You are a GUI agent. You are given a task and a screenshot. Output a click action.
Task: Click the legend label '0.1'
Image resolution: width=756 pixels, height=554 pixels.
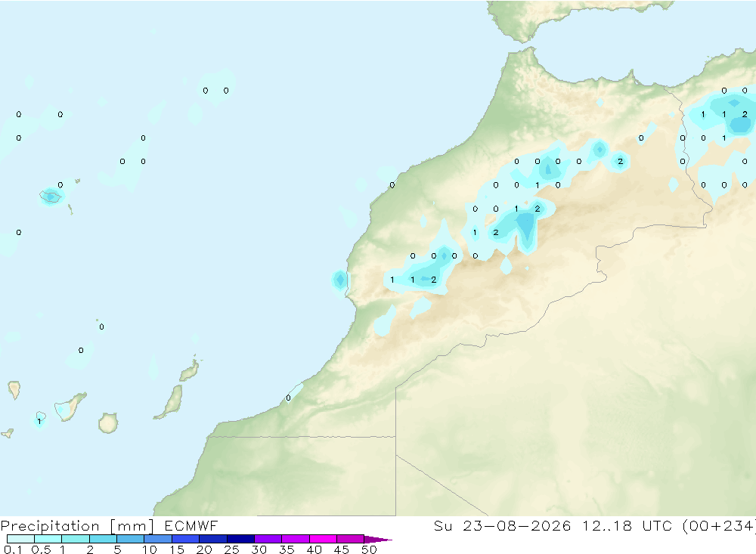[13, 549]
